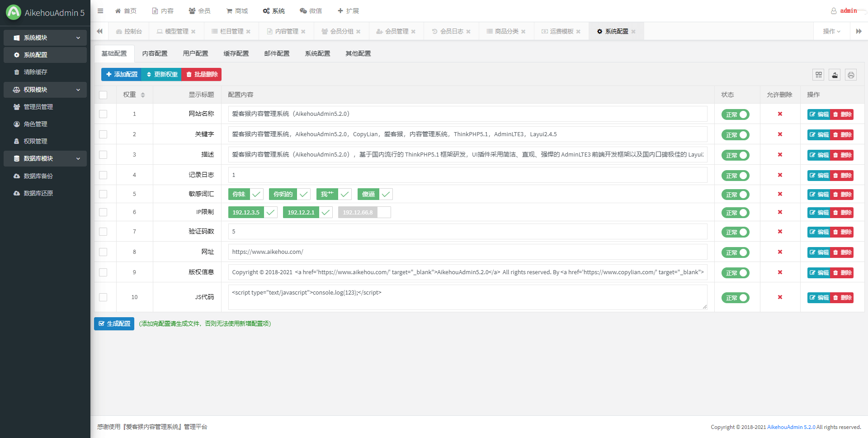Click the red X in 敏感词汇 row
This screenshot has width=868, height=438.
point(780,194)
